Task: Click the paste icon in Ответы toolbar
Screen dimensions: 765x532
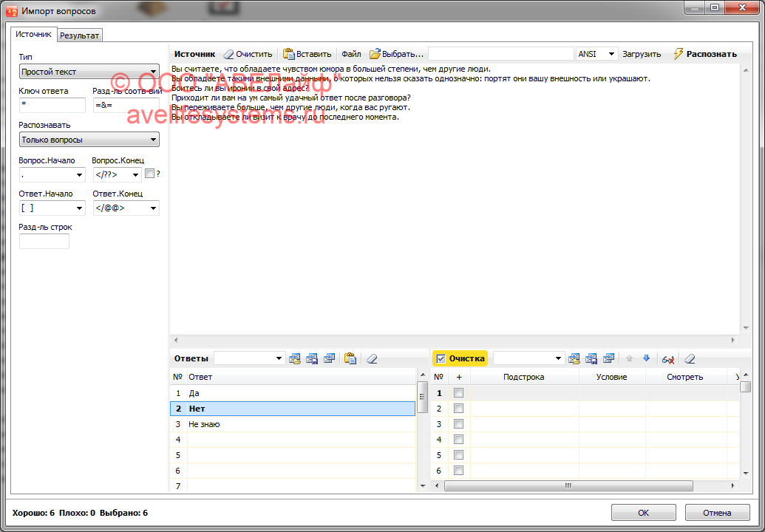Action: coord(350,358)
